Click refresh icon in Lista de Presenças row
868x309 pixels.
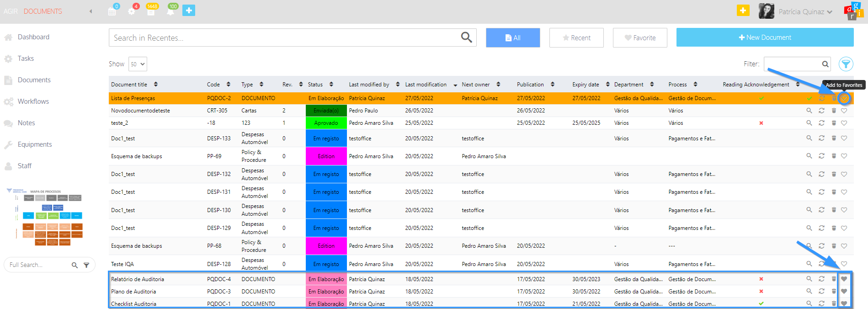coord(821,98)
